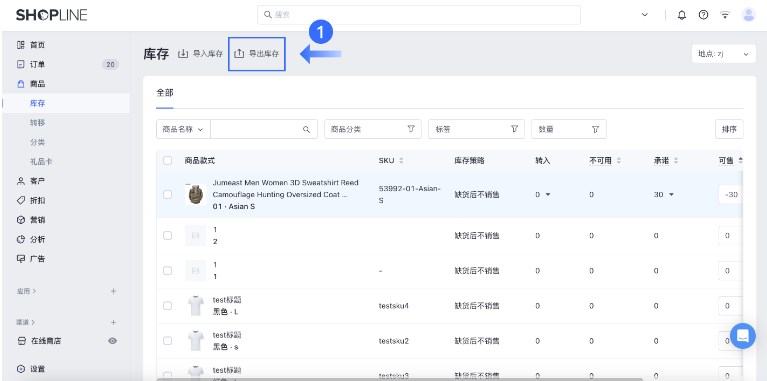Viewport: 767px width, 381px height.
Task: Open the 地点: zj location dropdown
Action: tap(723, 54)
